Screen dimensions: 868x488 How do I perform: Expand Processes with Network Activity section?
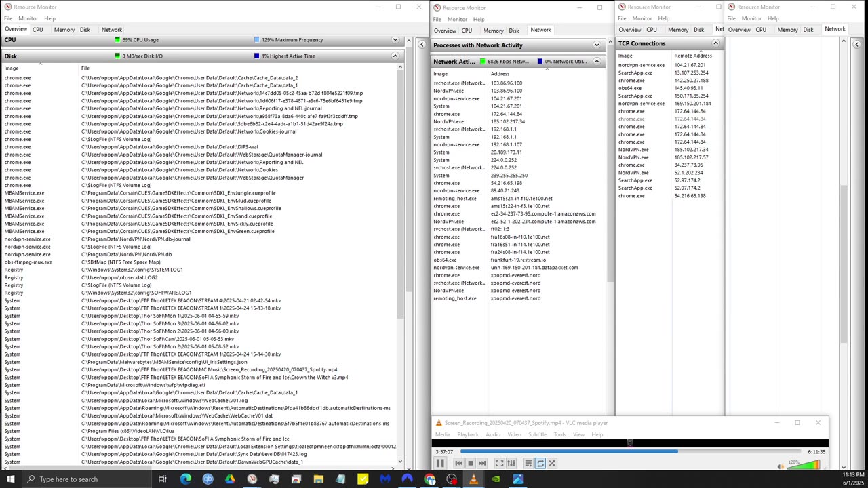coord(597,45)
